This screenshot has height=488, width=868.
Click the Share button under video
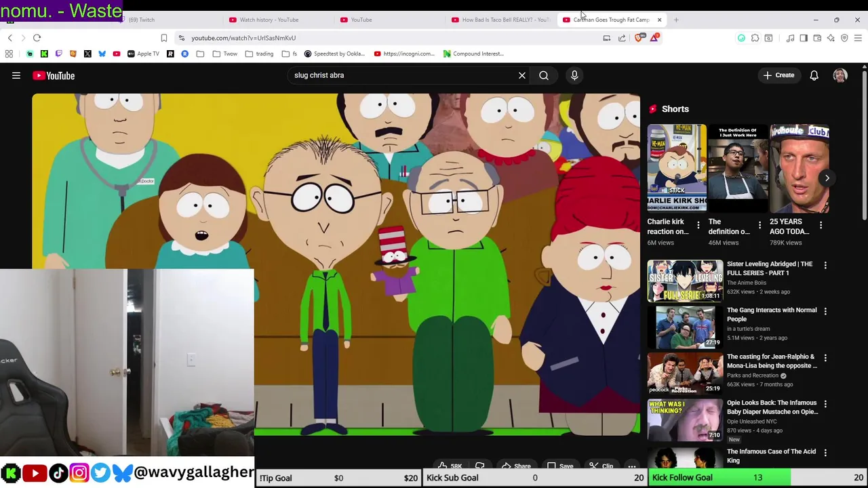click(516, 466)
